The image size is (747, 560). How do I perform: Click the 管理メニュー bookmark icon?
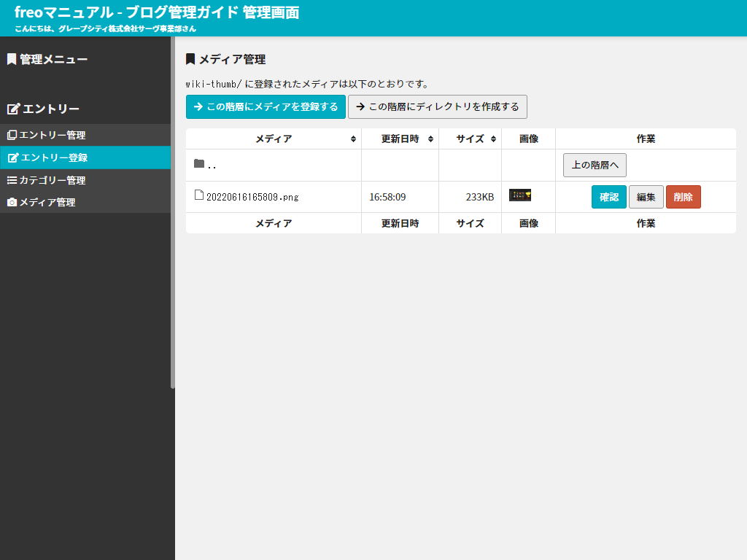click(x=12, y=59)
